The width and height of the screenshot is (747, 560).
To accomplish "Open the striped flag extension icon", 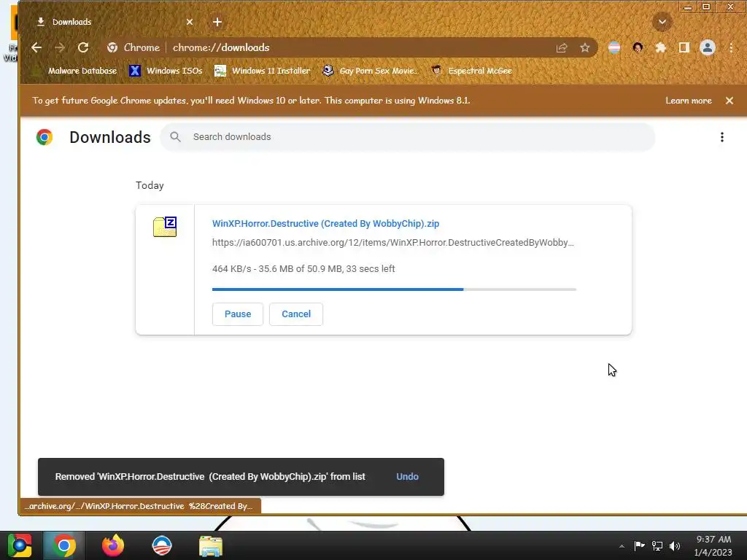I will click(x=614, y=47).
